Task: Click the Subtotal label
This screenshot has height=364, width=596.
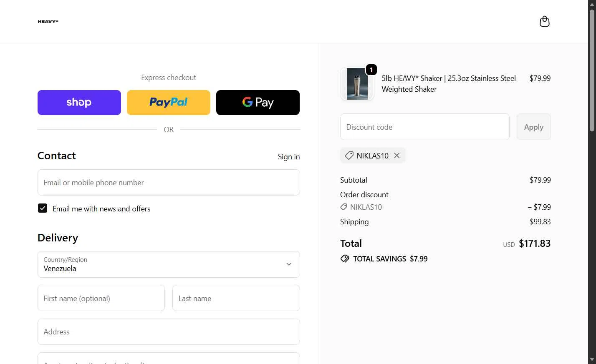Action: [x=354, y=180]
